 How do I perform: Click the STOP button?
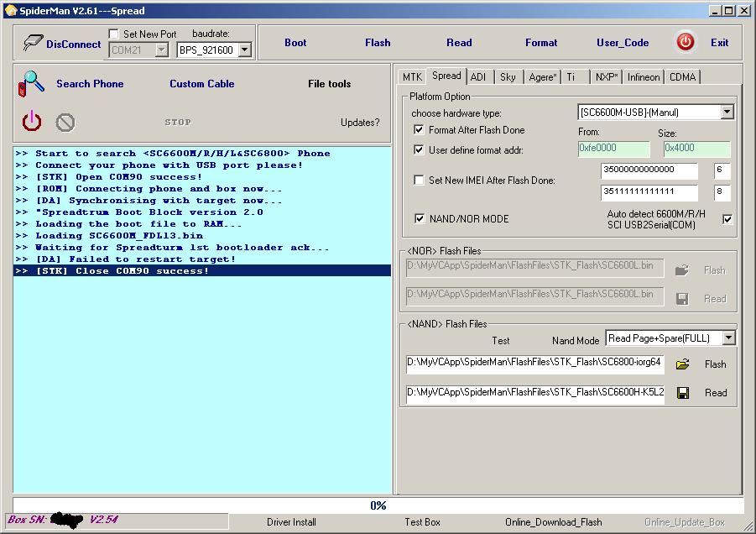click(178, 123)
